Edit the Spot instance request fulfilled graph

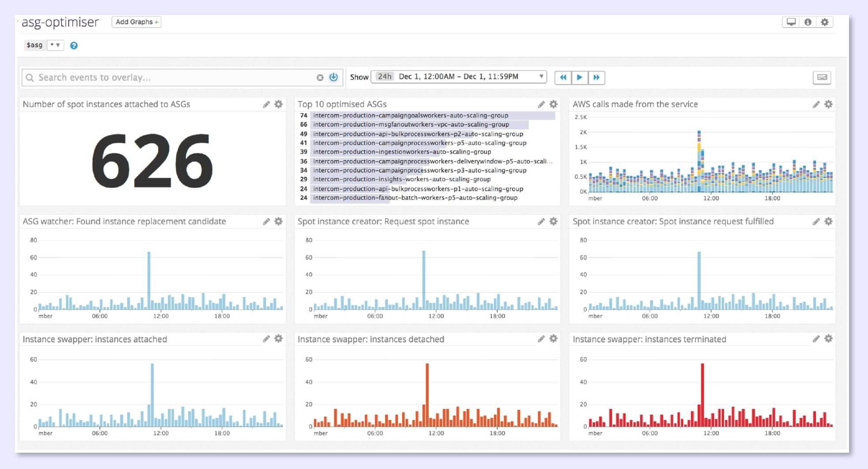tap(816, 221)
